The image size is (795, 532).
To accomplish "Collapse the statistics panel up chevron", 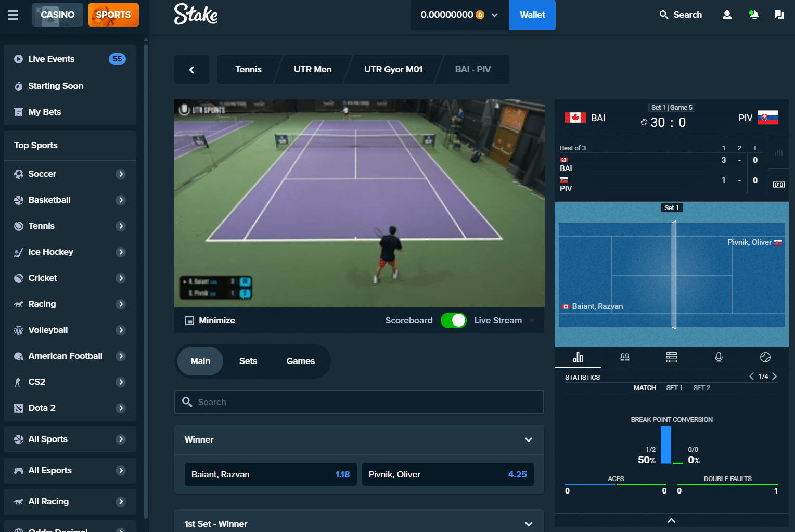I will click(x=672, y=520).
